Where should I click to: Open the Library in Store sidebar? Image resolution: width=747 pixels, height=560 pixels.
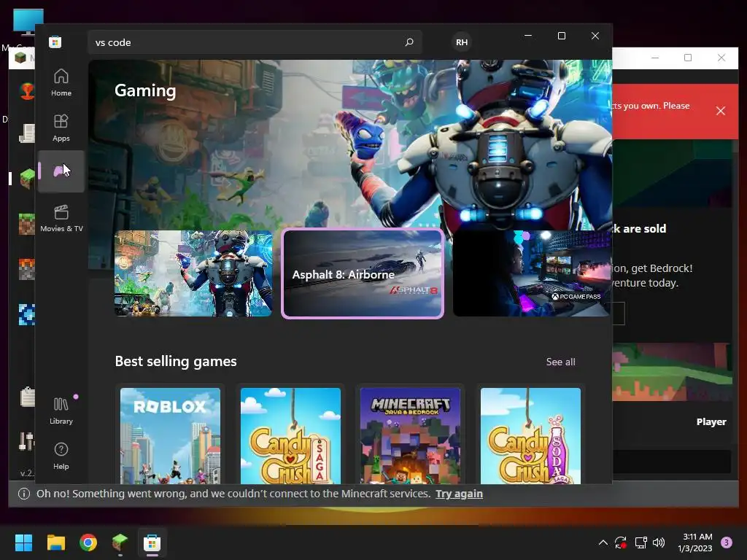click(x=61, y=411)
